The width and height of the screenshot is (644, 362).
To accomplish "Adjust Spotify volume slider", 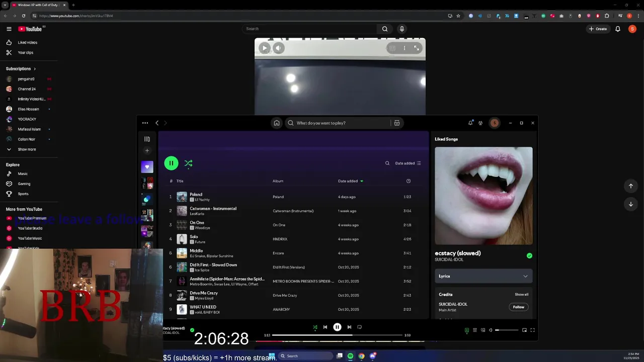I will [x=507, y=330].
